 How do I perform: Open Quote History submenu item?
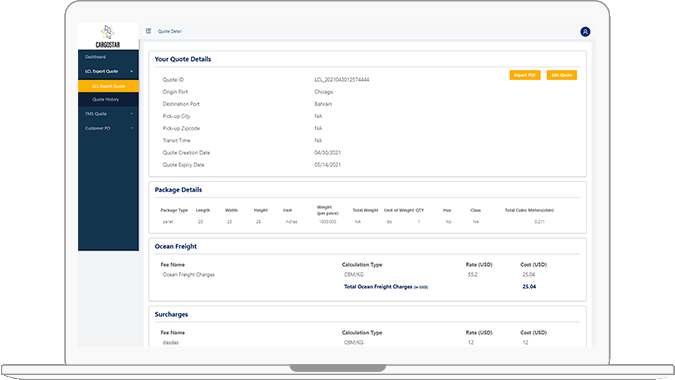point(105,99)
